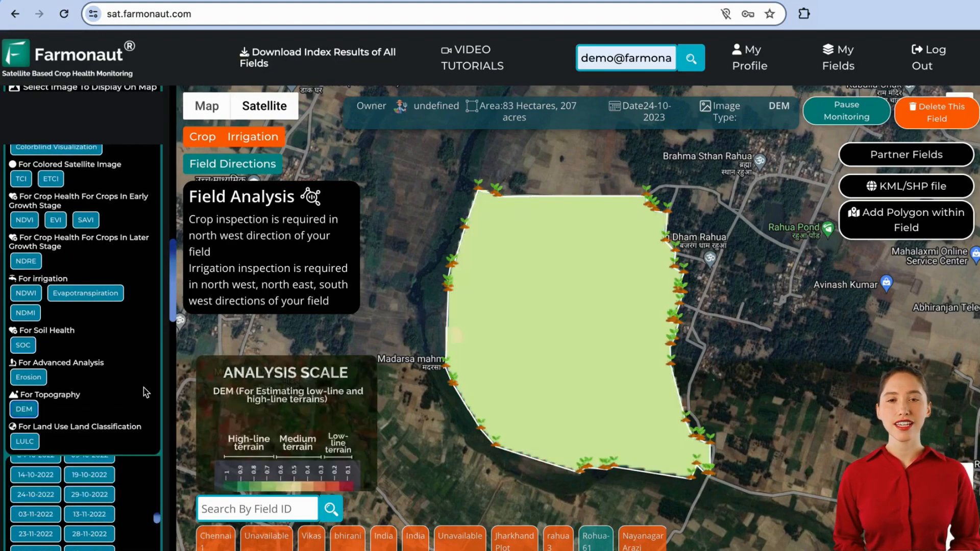Switch to the Satellite map view tab
The height and width of the screenshot is (551, 980).
[264, 106]
